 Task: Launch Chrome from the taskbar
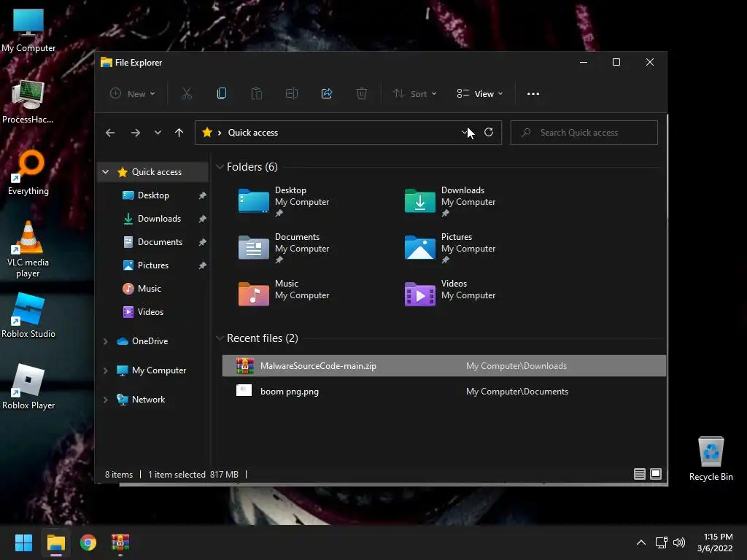tap(88, 542)
